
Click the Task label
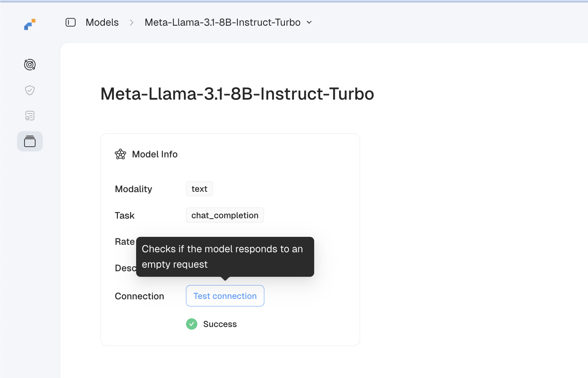[125, 215]
